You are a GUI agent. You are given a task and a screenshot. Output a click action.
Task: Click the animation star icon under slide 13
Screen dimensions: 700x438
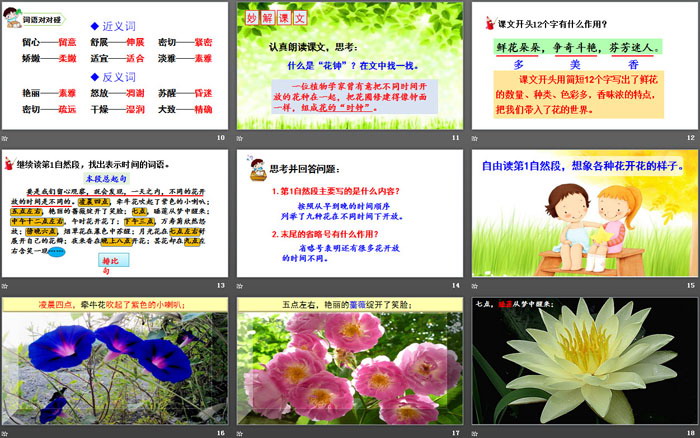pos(5,286)
